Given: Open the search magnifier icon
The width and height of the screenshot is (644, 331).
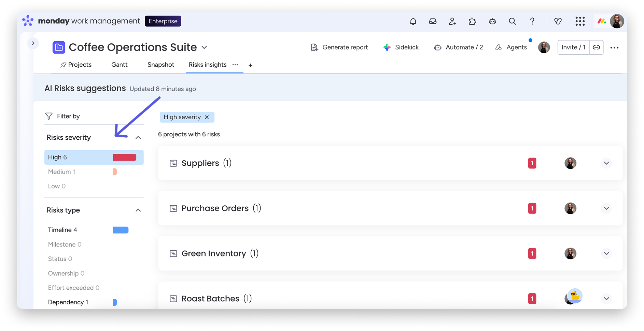Looking at the screenshot, I should point(512,21).
